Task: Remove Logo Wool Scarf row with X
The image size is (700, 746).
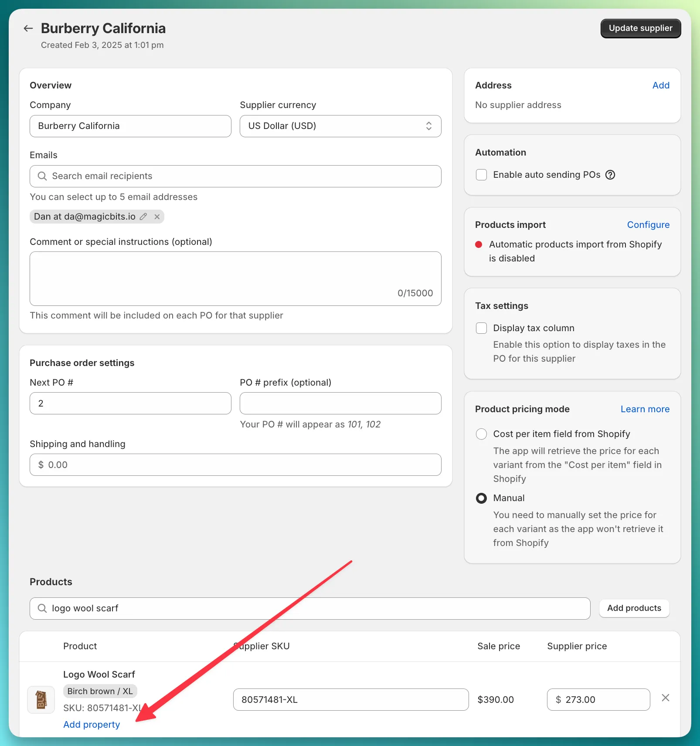Action: [x=666, y=698]
